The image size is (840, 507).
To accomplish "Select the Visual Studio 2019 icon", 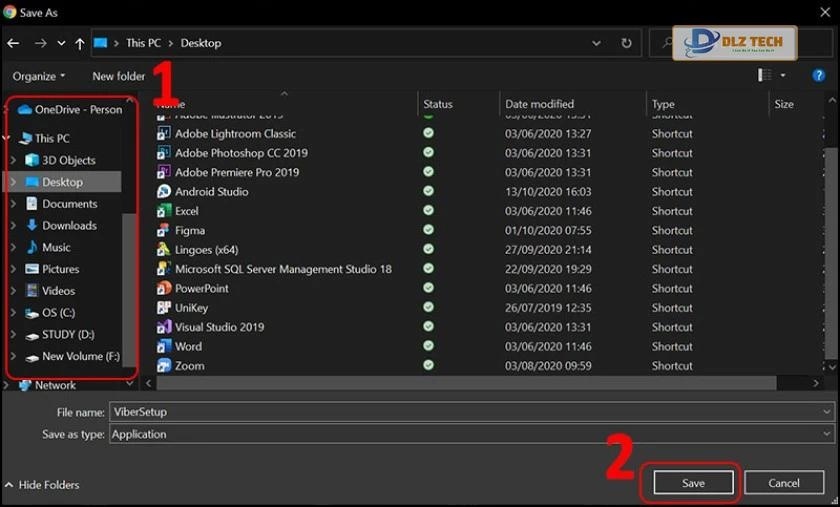I will [x=164, y=327].
